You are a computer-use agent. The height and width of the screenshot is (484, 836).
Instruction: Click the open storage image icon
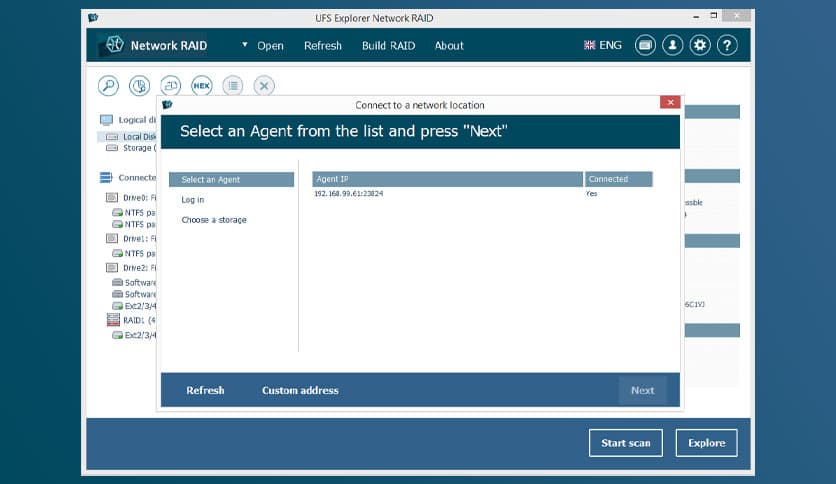tap(171, 86)
